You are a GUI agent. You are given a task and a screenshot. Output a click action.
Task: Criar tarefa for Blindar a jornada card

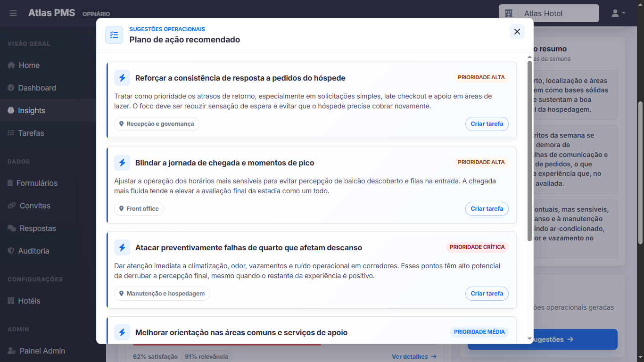coord(487,209)
